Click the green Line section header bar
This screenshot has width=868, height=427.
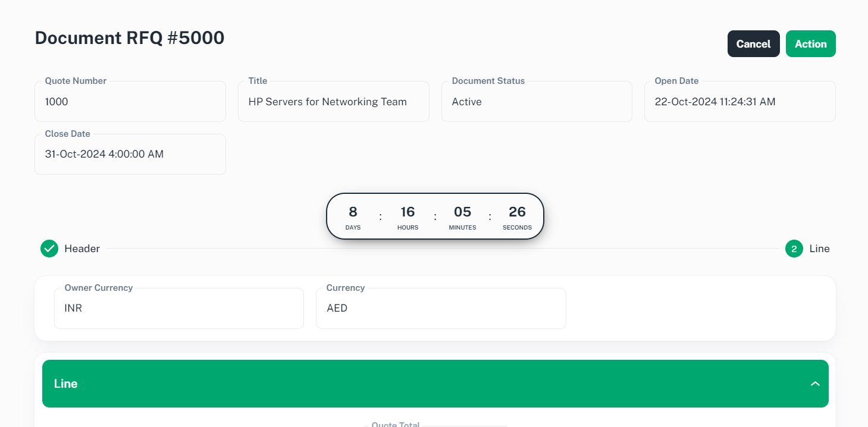click(x=416, y=384)
